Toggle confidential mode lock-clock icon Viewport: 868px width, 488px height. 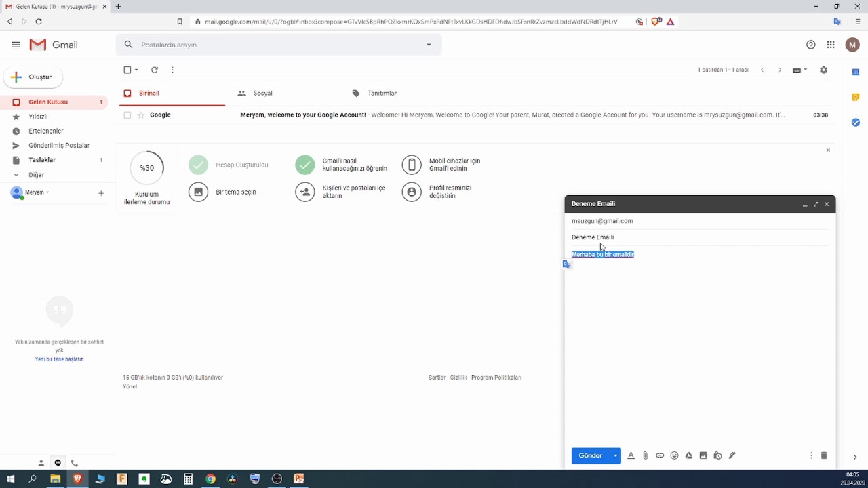[x=717, y=456]
